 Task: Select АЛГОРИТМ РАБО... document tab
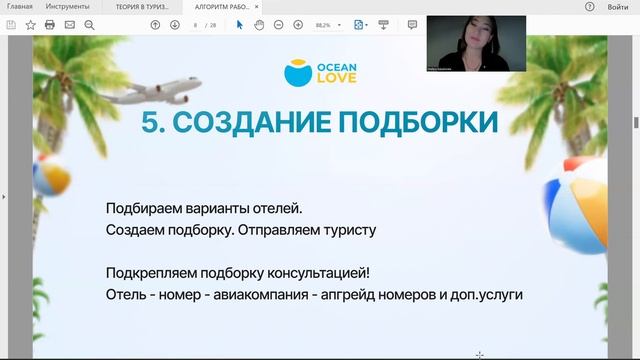click(x=222, y=7)
